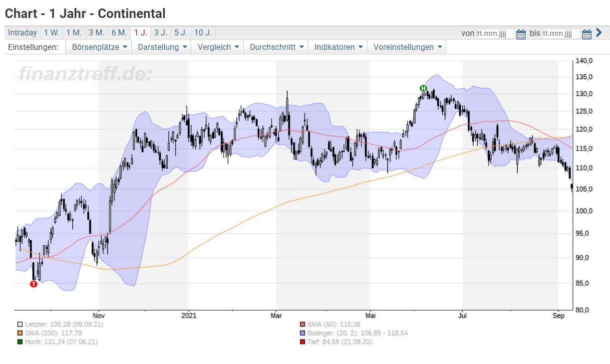Click the Bollinger legend swatch
The width and height of the screenshot is (610, 364).
[303, 333]
